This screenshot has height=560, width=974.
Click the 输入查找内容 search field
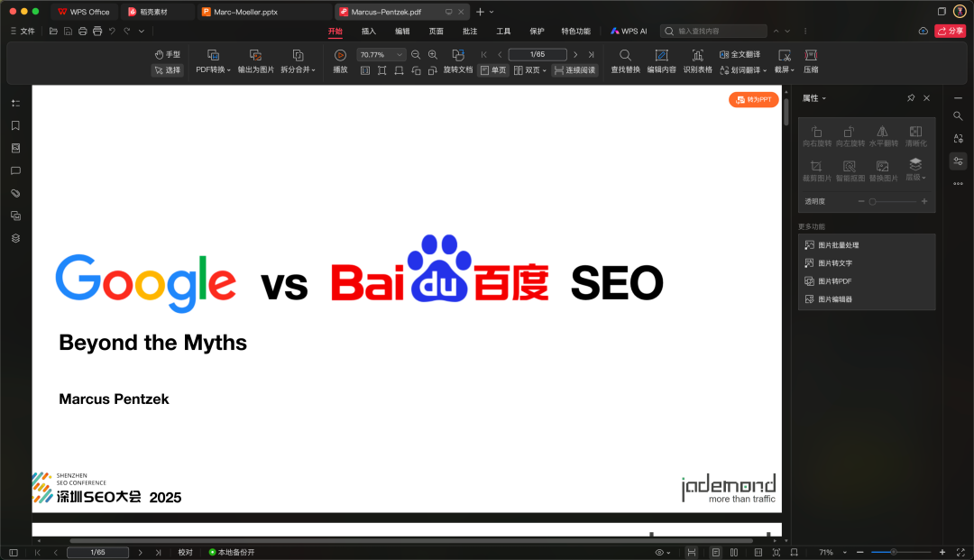[x=713, y=31]
